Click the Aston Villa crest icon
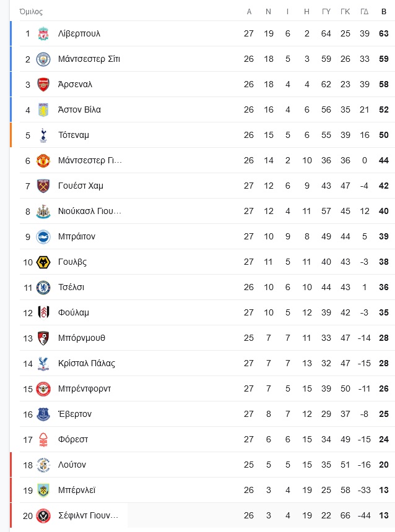The image size is (395, 532). coord(43,109)
